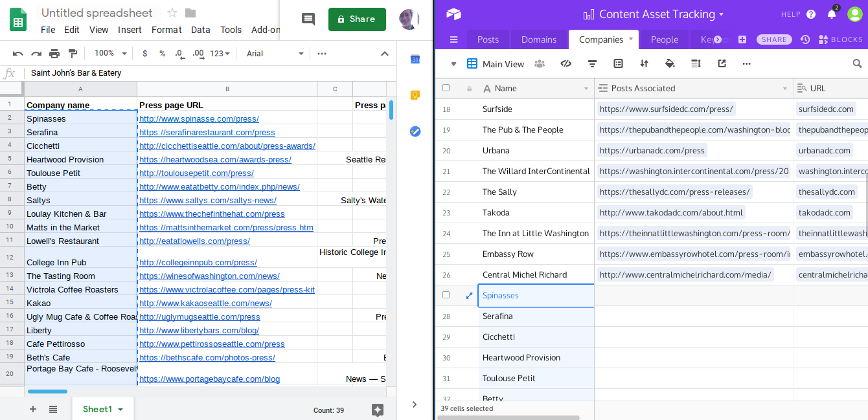Open Sheet1 tab dropdown arrow
868x420 pixels.
(120, 410)
